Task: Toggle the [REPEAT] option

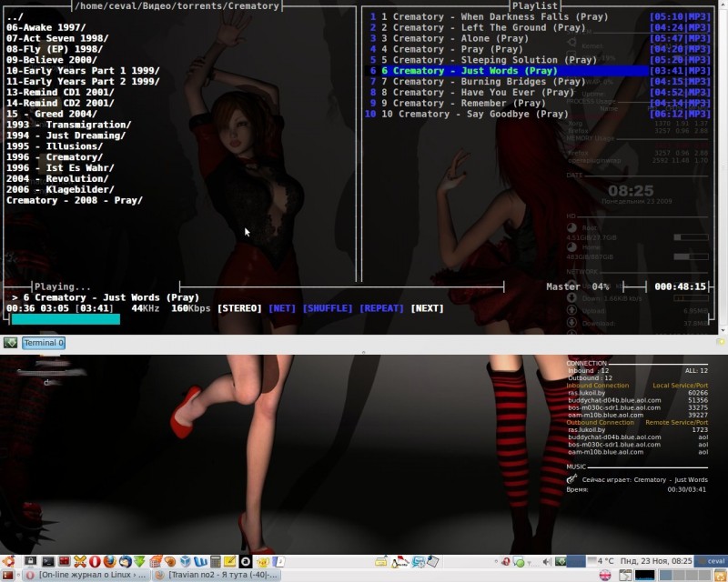Action: [381, 308]
